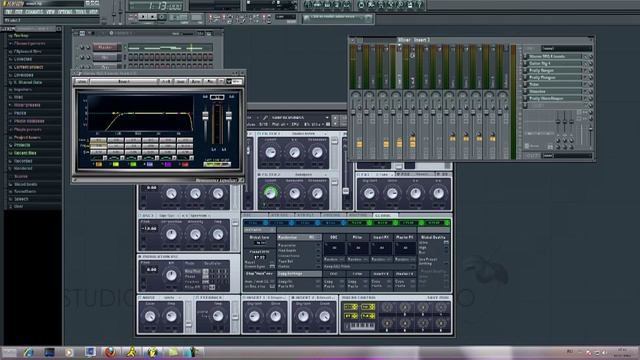Screen dimensions: 640x360
Task: Switch to the KTR OSC tab in Massive
Action: point(280,215)
